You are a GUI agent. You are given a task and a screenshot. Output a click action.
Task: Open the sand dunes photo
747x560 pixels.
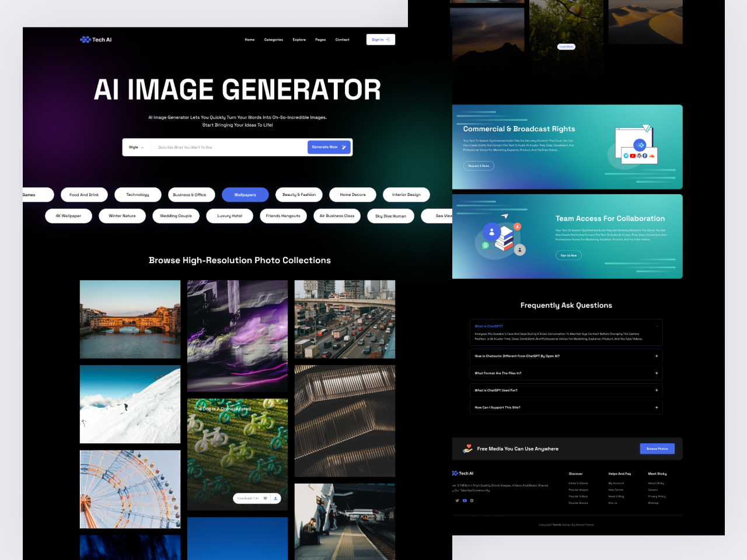pyautogui.click(x=645, y=22)
